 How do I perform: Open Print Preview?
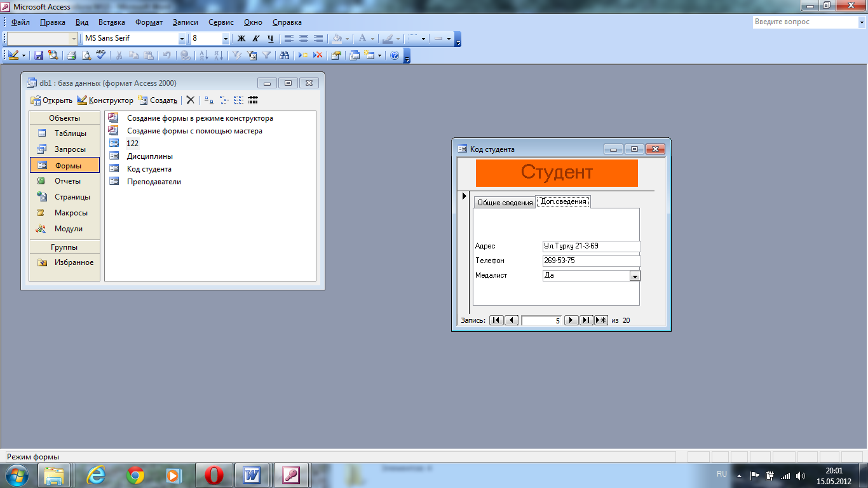(x=86, y=55)
